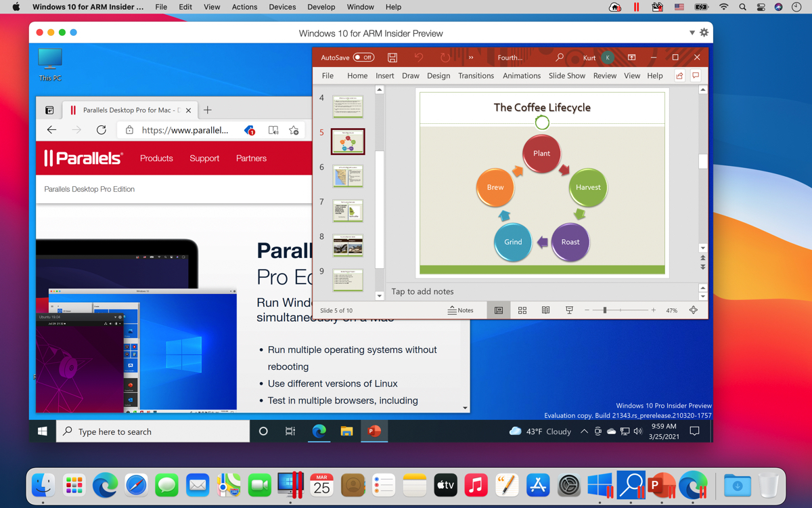812x508 pixels.
Task: Switch to Normal view in status bar
Action: pos(499,310)
